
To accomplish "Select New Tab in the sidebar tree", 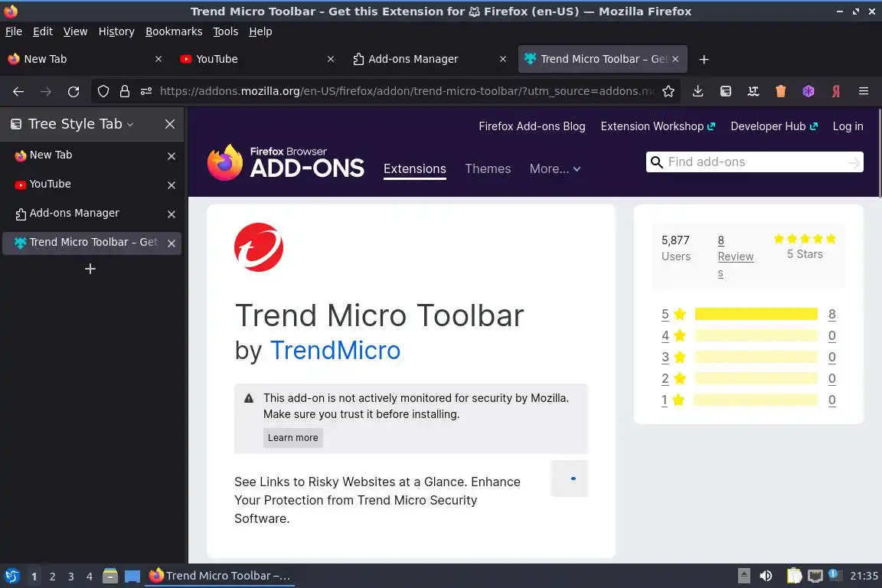I will point(92,155).
